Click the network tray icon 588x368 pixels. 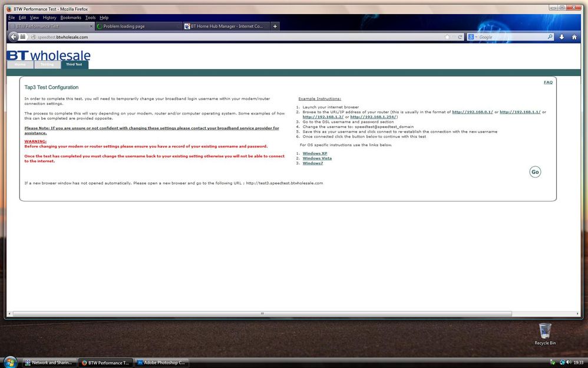point(562,362)
